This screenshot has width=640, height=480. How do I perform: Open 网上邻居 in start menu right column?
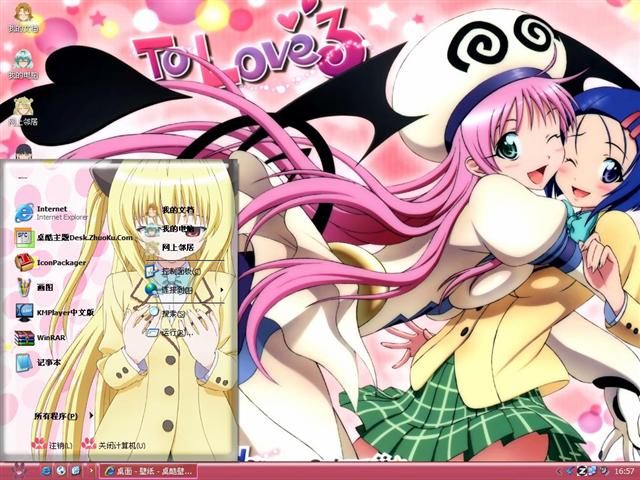[x=171, y=248]
